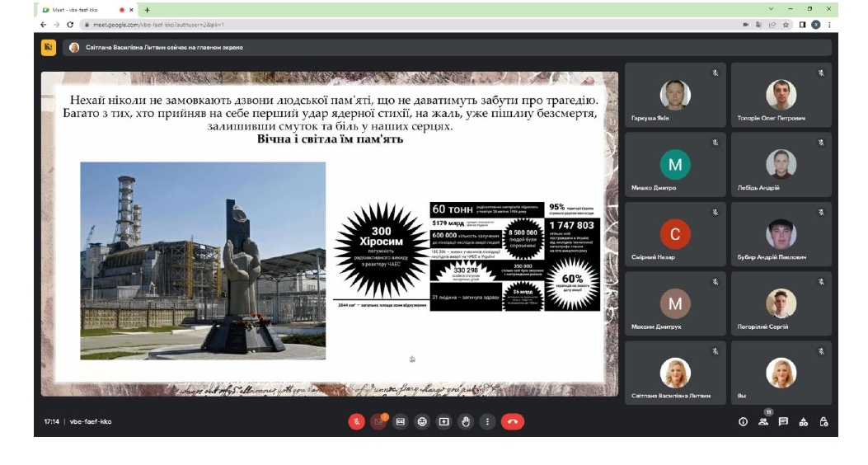Bookmark this page with star icon
This screenshot has height=465, width=868.
pyautogui.click(x=786, y=25)
